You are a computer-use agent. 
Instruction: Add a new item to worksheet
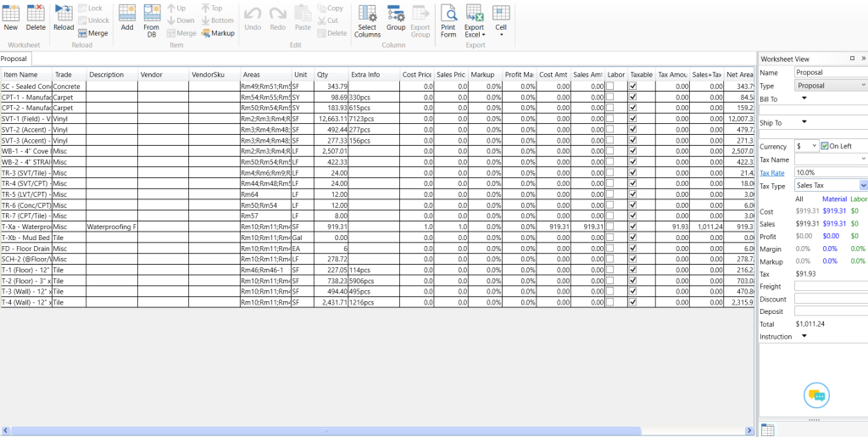pos(127,17)
